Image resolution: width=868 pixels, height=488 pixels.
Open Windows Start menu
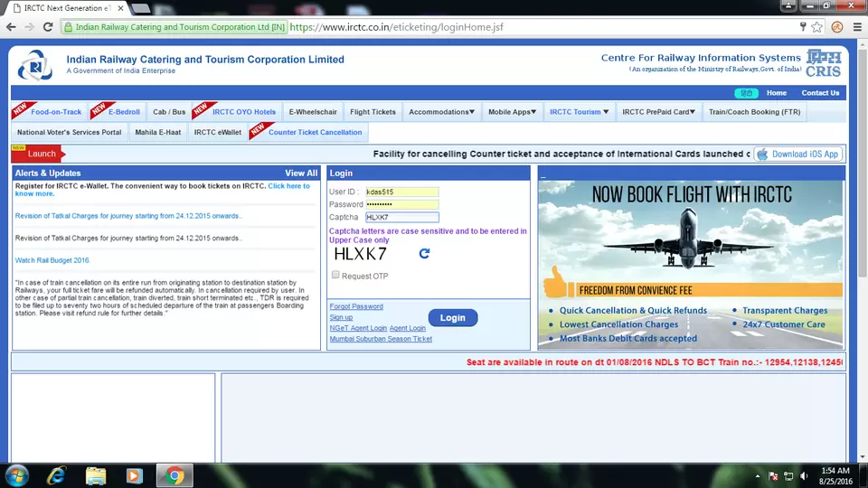[x=17, y=476]
